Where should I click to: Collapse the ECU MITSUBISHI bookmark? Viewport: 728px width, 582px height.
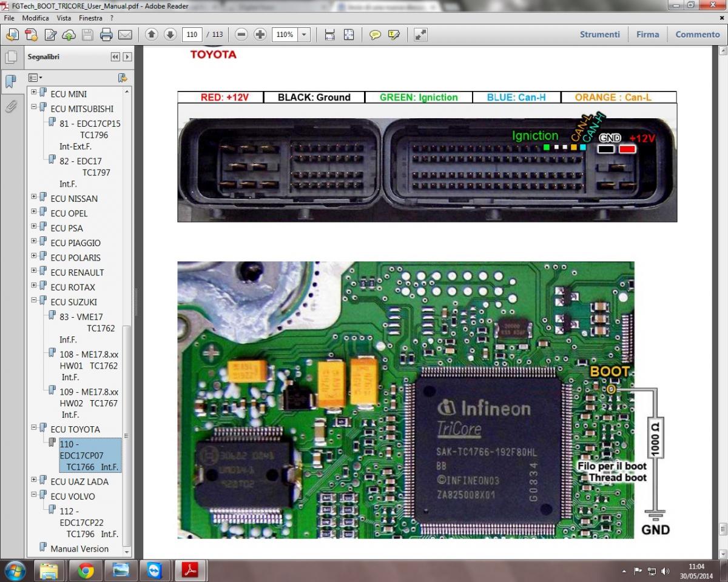(34, 108)
